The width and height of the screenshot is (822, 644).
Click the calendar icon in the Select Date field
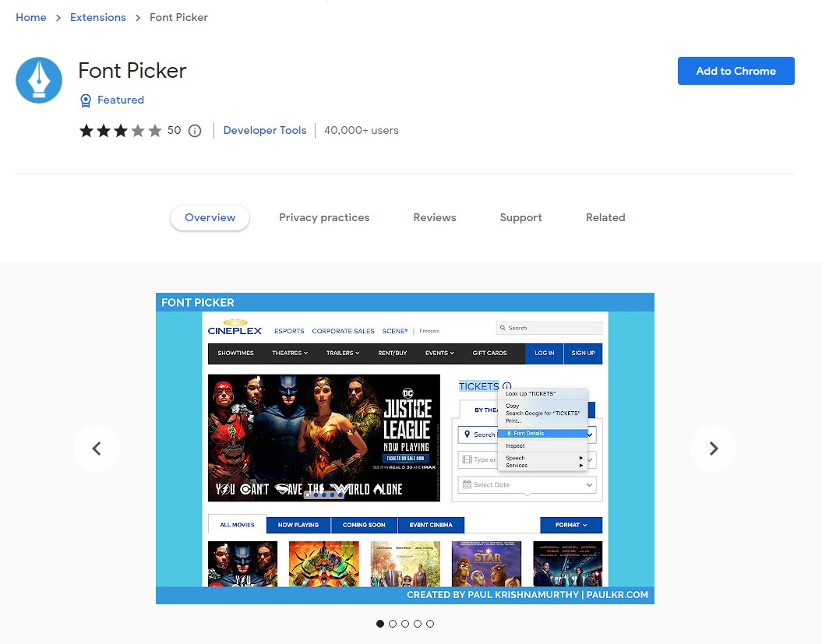466,484
